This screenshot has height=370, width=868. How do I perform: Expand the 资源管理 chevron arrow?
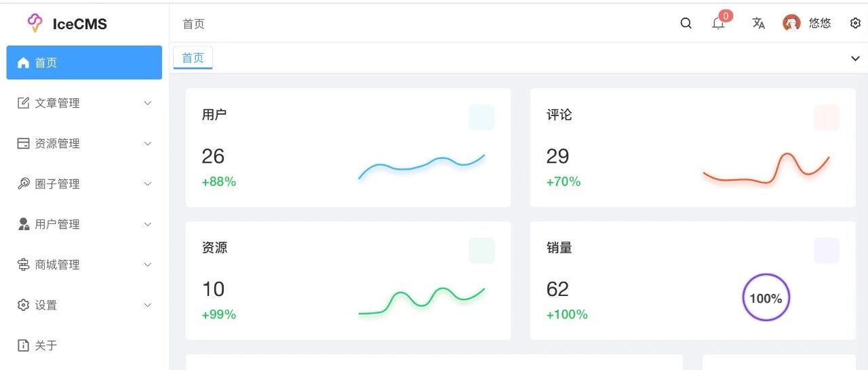click(x=148, y=144)
